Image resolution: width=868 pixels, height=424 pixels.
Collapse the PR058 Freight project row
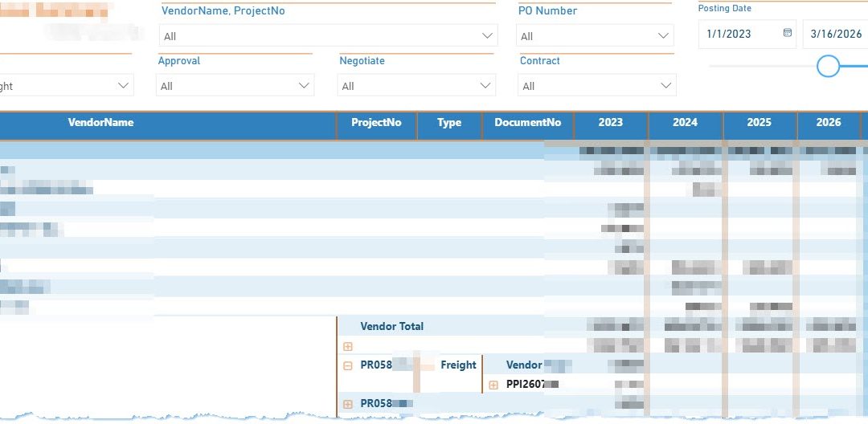[x=348, y=365]
